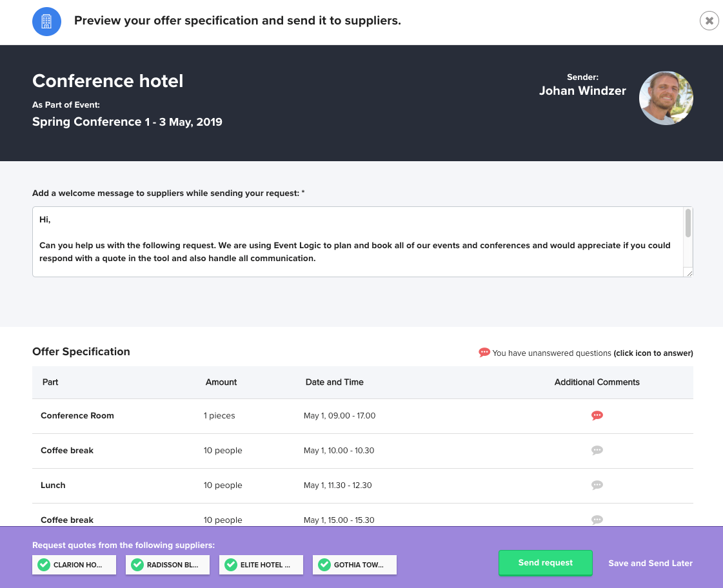Open the Lunch row comment icon
723x588 pixels.
597,485
